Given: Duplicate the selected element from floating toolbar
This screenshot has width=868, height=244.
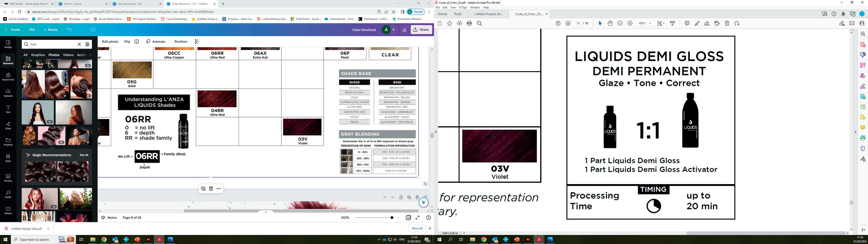Looking at the screenshot, I should click(203, 188).
